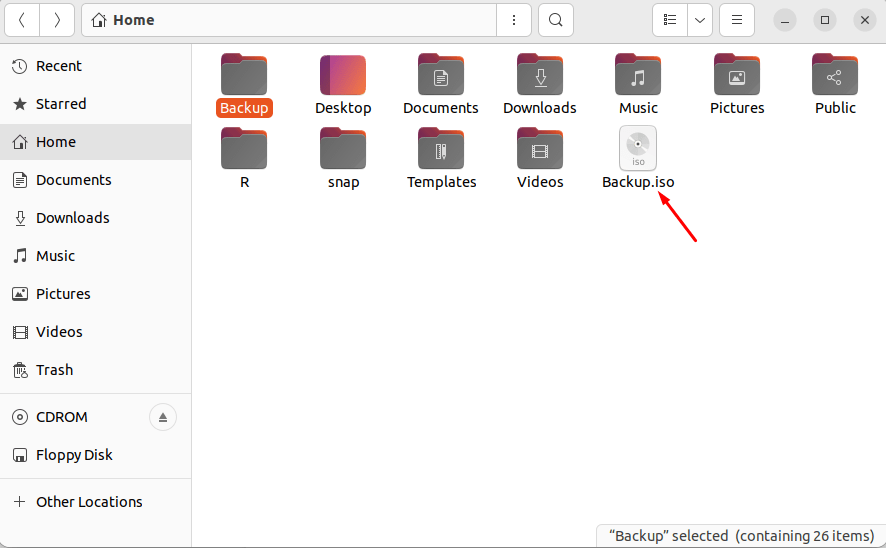Select the Backup folder icon
Viewport: 886px width, 548px height.
tap(244, 75)
